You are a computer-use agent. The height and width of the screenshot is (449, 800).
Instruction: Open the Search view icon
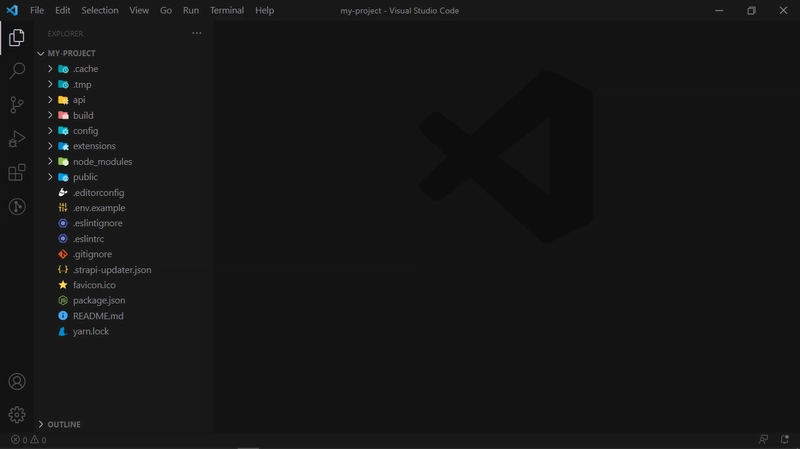pyautogui.click(x=16, y=71)
